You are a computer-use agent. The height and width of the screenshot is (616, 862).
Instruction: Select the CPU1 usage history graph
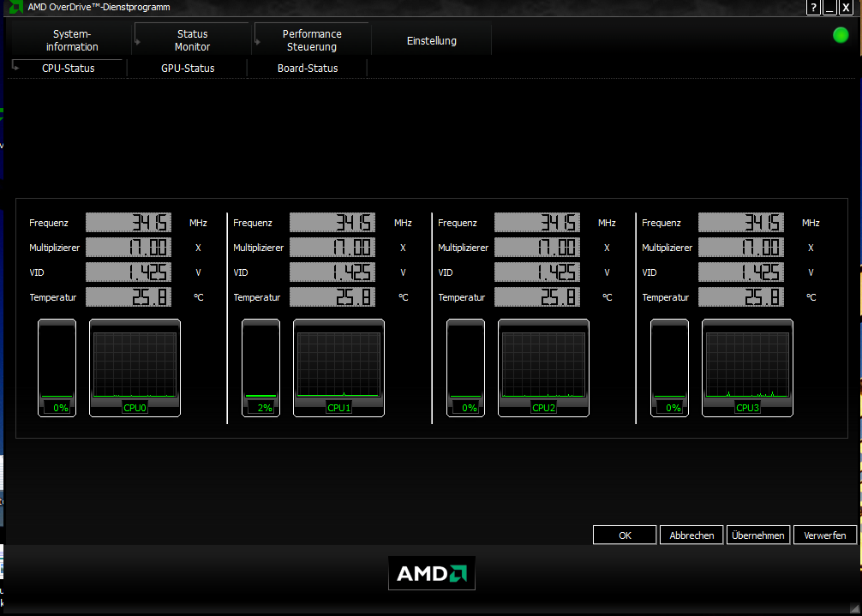(338, 368)
